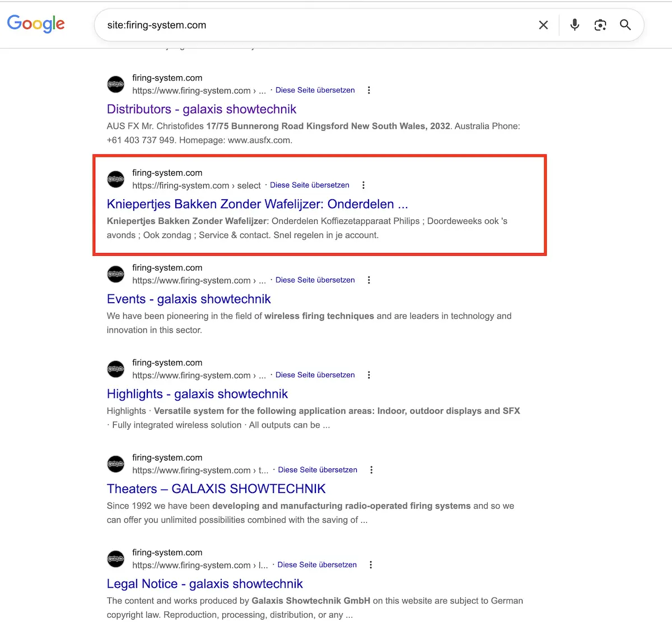Open the three-dot menu for the Distributors result

(369, 90)
